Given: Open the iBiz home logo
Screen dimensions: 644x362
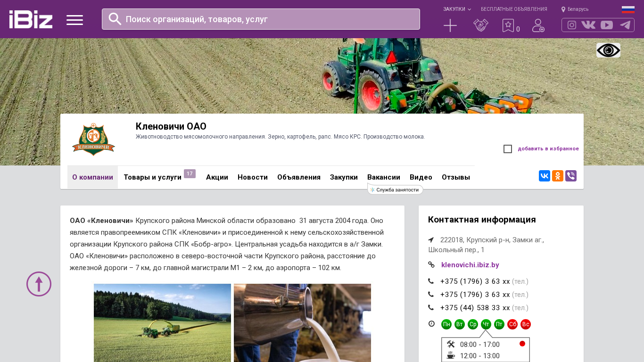Looking at the screenshot, I should click(x=31, y=19).
